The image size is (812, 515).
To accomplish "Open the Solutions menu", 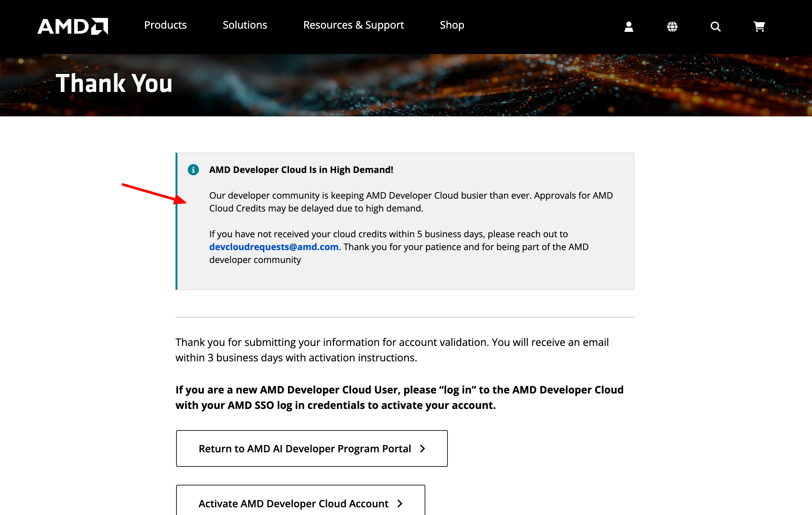I will [x=245, y=25].
